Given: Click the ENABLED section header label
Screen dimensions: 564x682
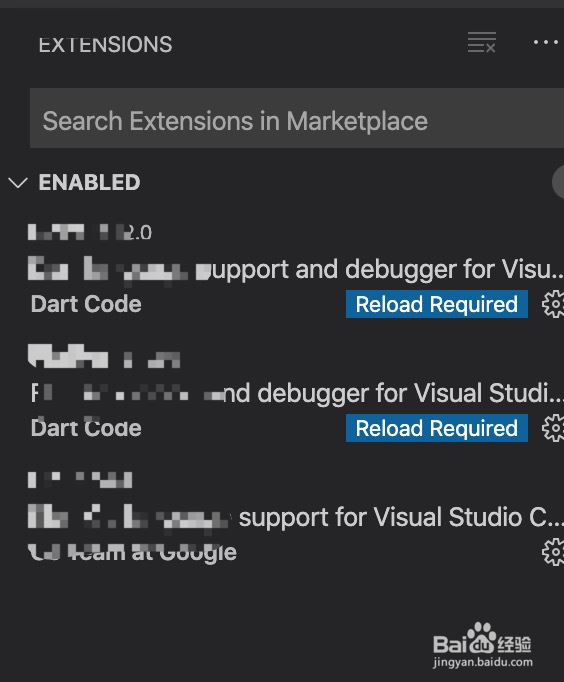Looking at the screenshot, I should 89,182.
